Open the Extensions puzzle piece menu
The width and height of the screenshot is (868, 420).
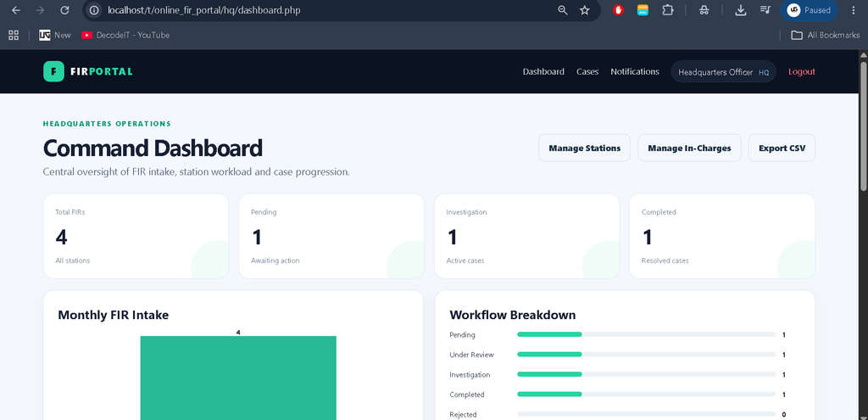pos(668,10)
